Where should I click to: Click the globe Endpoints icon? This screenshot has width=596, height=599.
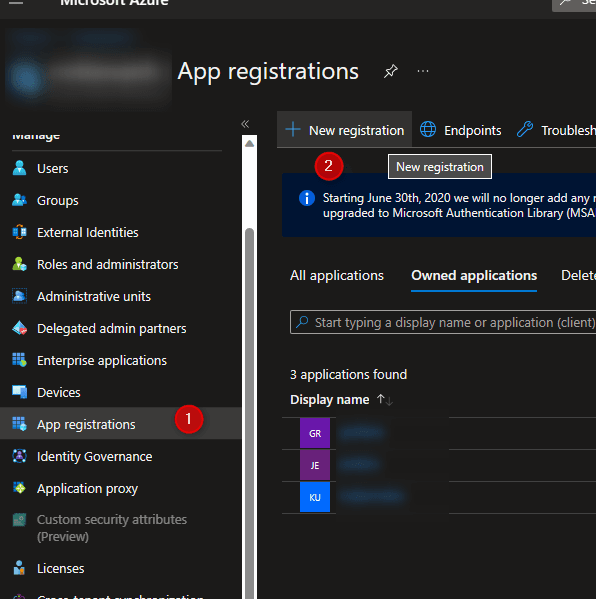tap(428, 129)
